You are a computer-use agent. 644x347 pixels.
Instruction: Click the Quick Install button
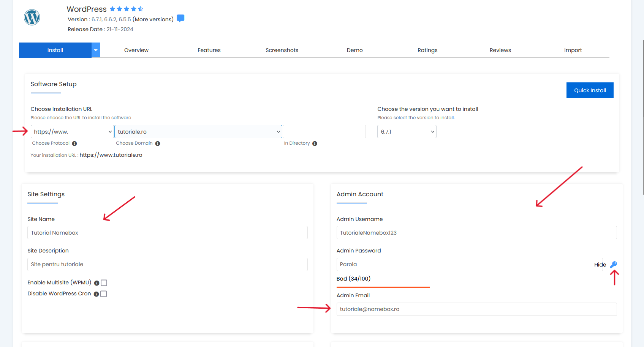(x=590, y=90)
